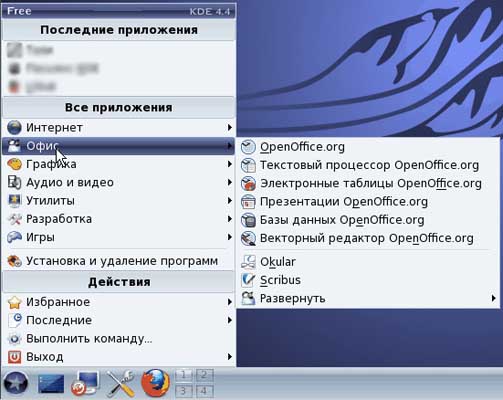Click the blue desktop icon in the panel
The height and width of the screenshot is (400, 503).
51,384
